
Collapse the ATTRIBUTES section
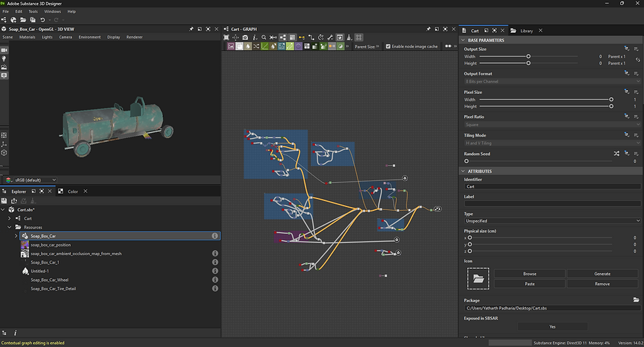click(463, 172)
